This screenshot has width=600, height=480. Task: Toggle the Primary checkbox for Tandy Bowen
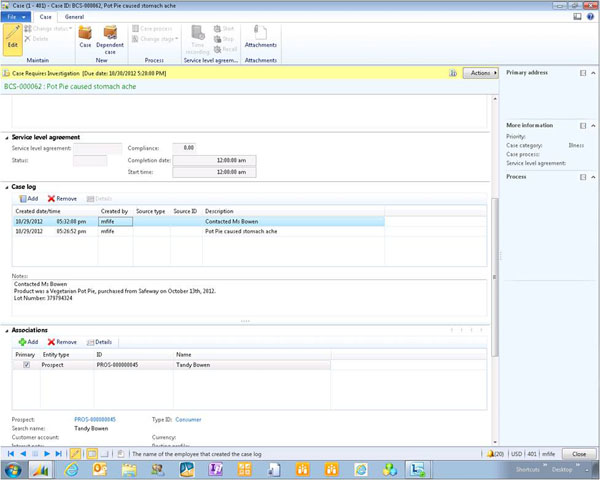(26, 365)
